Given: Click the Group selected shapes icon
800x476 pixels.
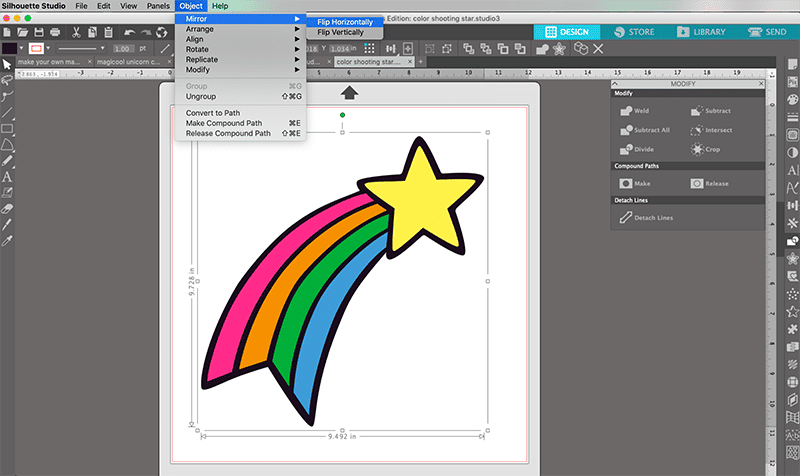Looking at the screenshot, I should [430, 49].
